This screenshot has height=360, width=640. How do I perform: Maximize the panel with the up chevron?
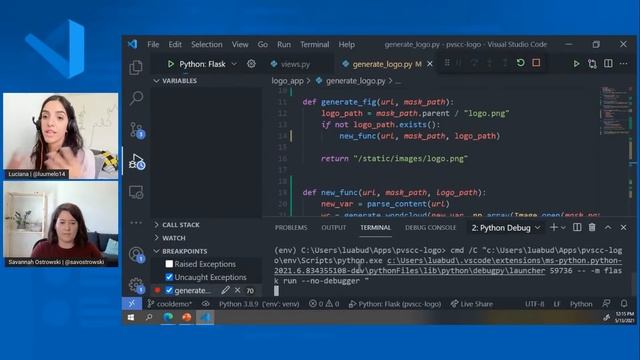[x=608, y=227]
